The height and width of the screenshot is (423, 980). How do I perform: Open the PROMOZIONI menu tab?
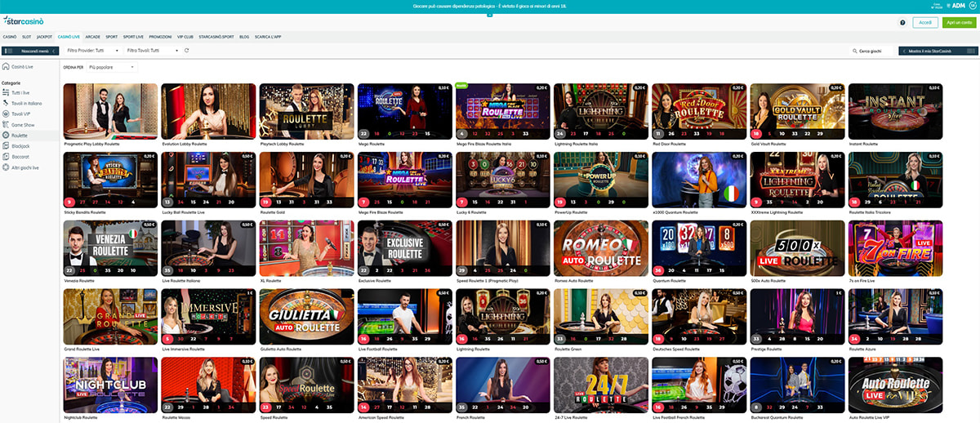161,37
